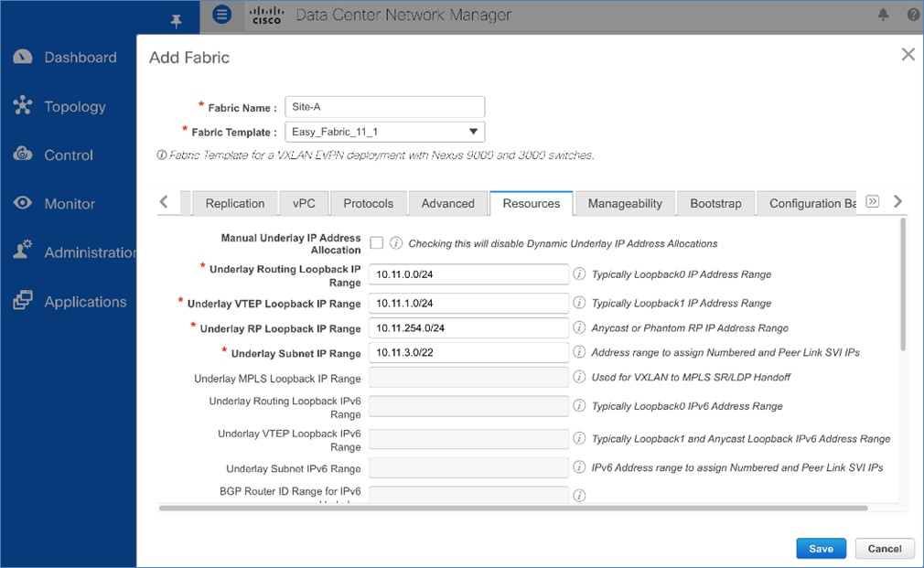Open Control from the sidebar

click(x=69, y=155)
